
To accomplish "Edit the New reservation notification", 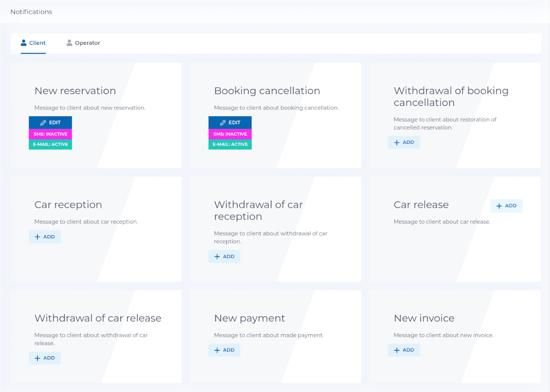I will coord(51,123).
